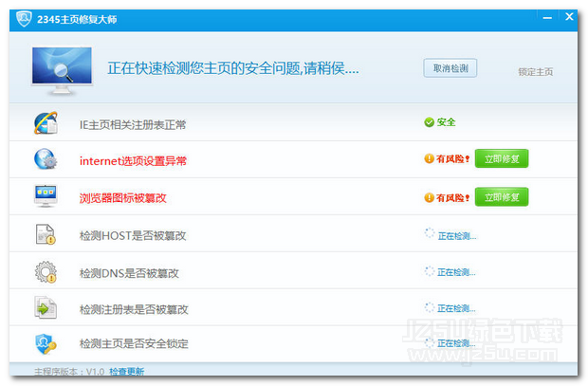Open the 锁定主页 link

tap(536, 72)
